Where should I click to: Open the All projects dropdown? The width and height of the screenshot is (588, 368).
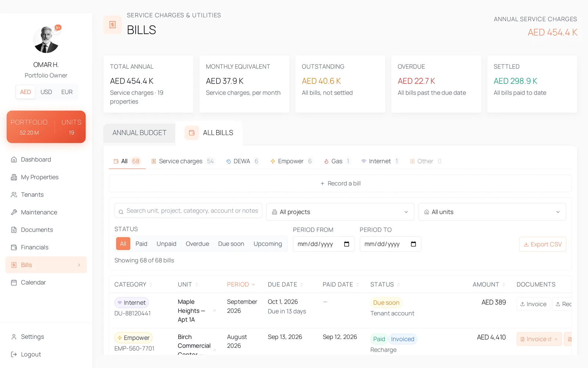[x=340, y=212]
